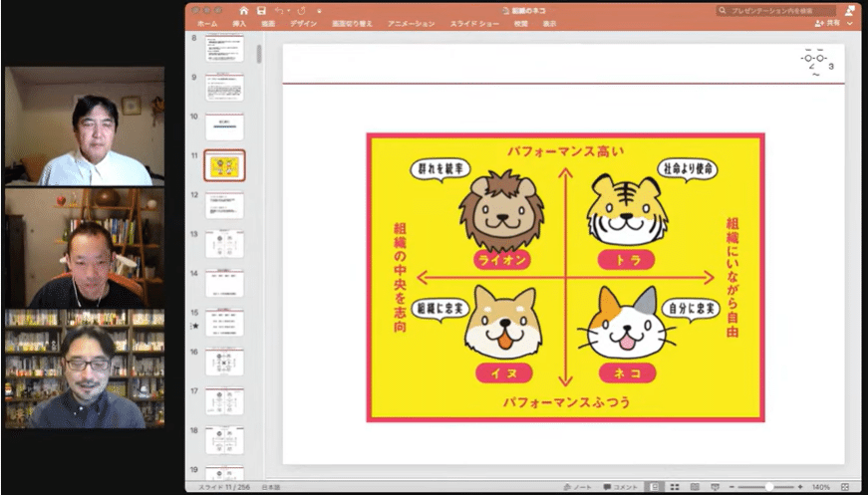Open the ノート notes pane
The width and height of the screenshot is (868, 495).
tap(576, 487)
